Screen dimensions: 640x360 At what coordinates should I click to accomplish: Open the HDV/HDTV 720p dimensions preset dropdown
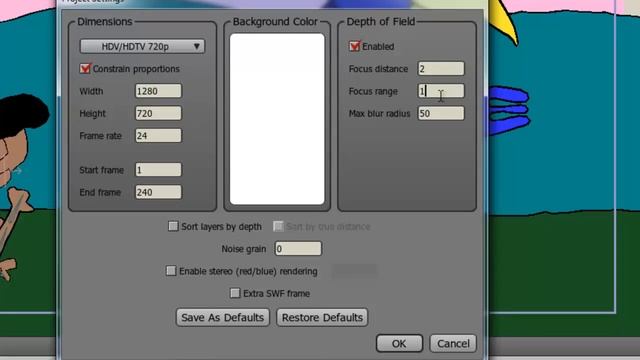click(142, 46)
